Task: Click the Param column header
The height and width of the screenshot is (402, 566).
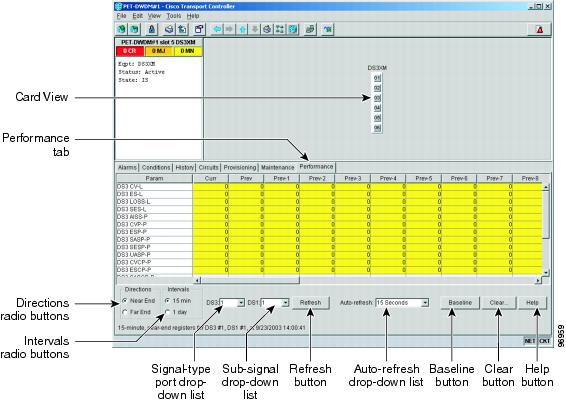Action: [x=154, y=179]
